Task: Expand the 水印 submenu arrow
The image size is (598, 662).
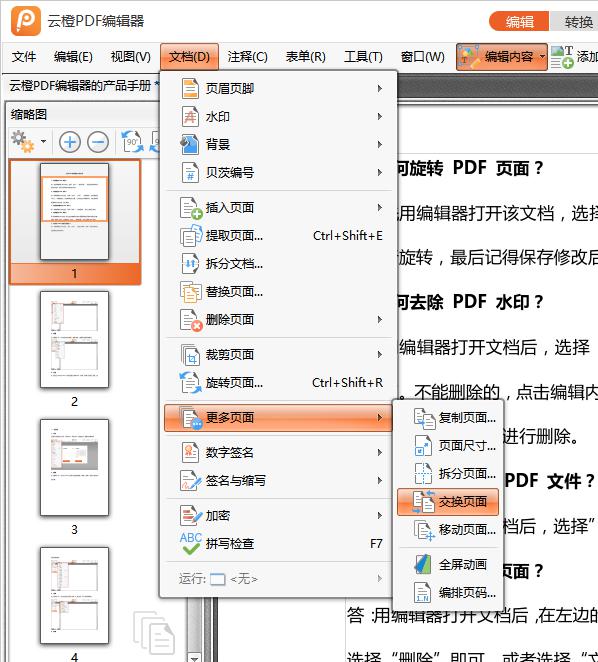Action: click(380, 116)
